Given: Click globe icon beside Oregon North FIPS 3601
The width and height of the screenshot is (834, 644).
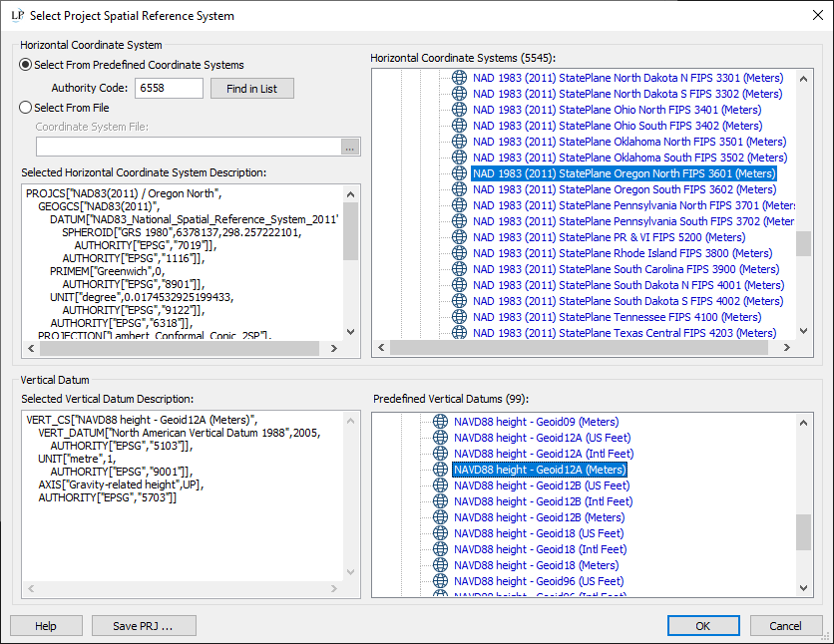Looking at the screenshot, I should [459, 173].
